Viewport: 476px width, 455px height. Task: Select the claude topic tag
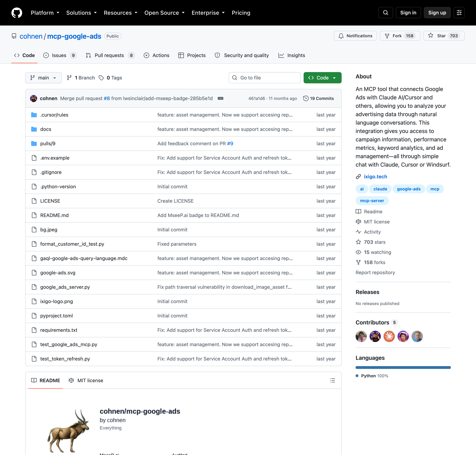380,189
